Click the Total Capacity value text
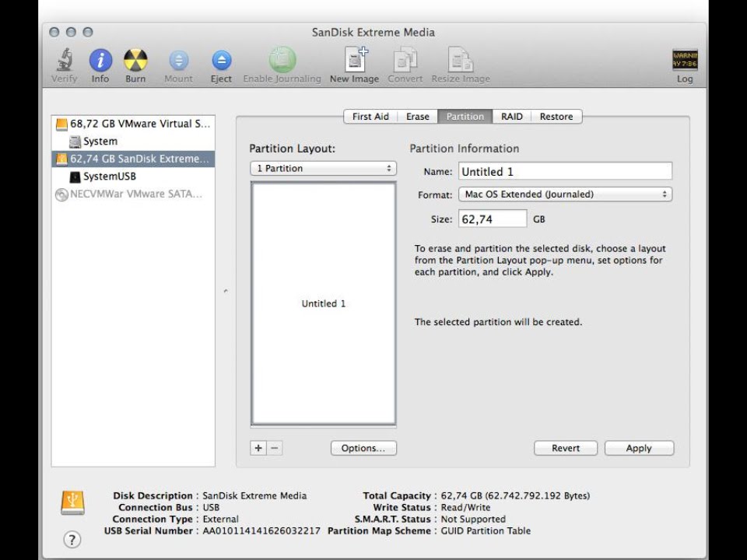This screenshot has height=560, width=747. (515, 495)
